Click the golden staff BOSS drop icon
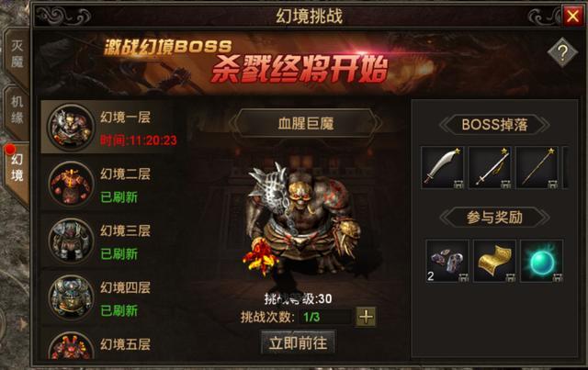 (x=537, y=168)
